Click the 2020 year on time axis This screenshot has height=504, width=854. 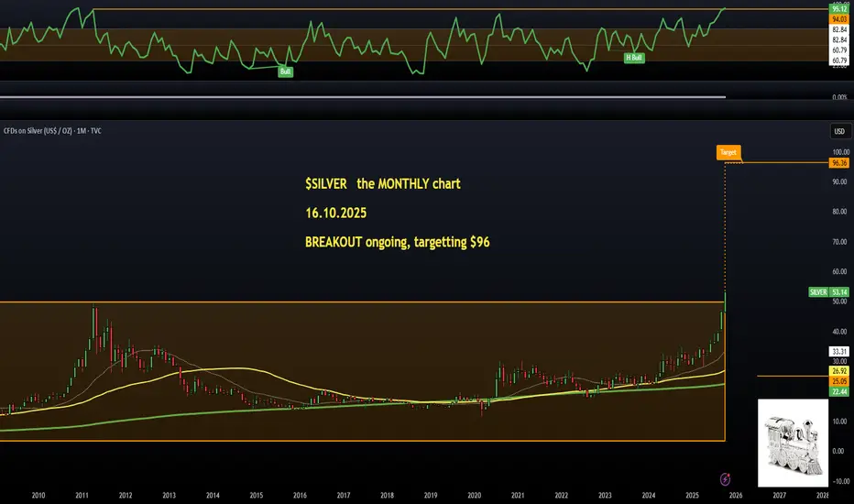point(474,495)
